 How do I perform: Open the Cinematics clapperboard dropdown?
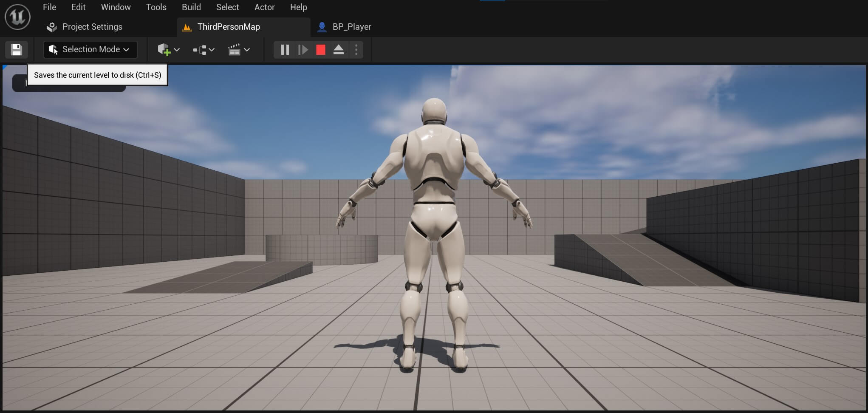coord(239,50)
